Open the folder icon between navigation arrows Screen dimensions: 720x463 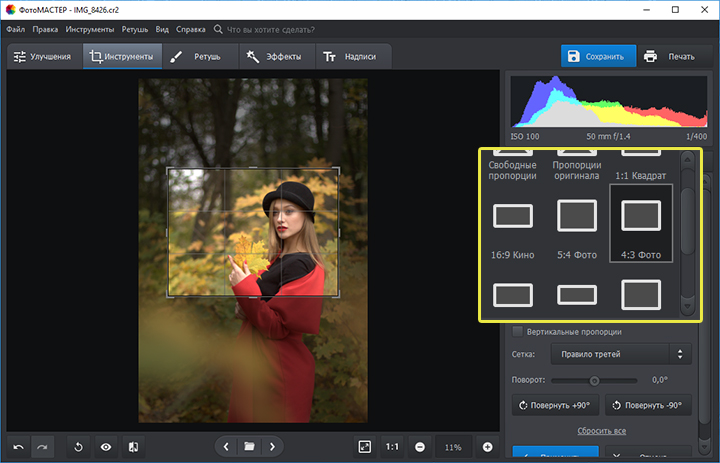click(x=249, y=446)
